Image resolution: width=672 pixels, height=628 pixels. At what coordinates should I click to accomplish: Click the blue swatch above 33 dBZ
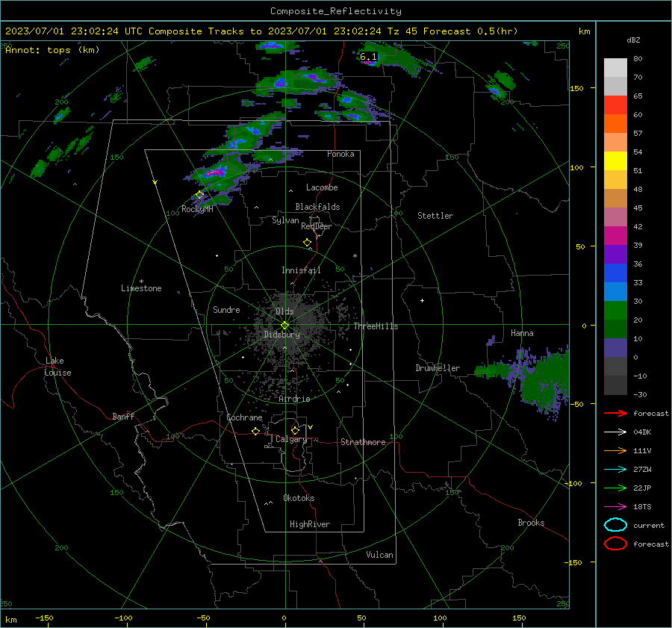click(615, 273)
